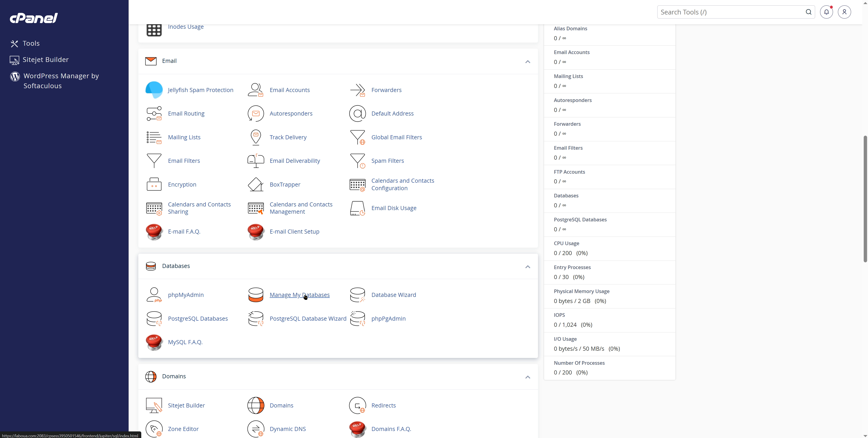
Task: Select the "Entry Processes" statistic label
Action: coord(572,267)
